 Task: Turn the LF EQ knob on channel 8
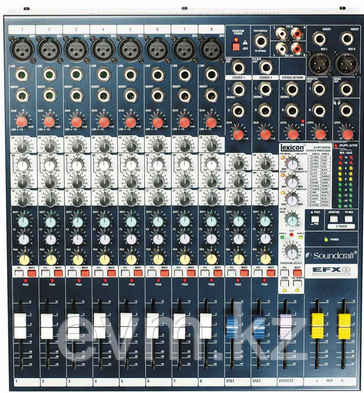(x=211, y=200)
